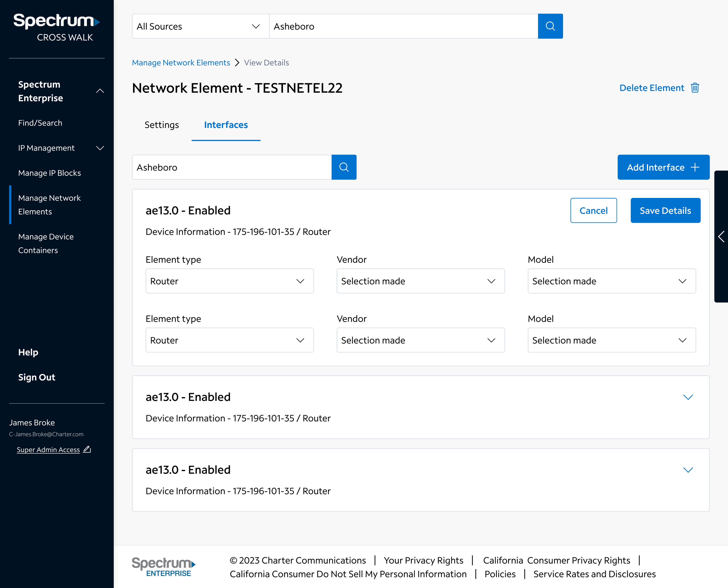Follow the Manage Network Elements breadcrumb link
Viewport: 728px width, 588px height.
181,63
